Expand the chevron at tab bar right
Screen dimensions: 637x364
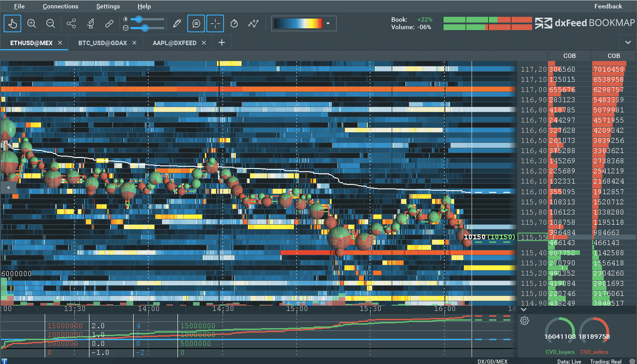coord(628,42)
